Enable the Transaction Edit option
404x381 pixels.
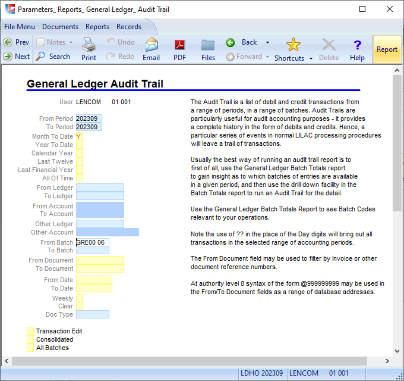click(x=30, y=331)
